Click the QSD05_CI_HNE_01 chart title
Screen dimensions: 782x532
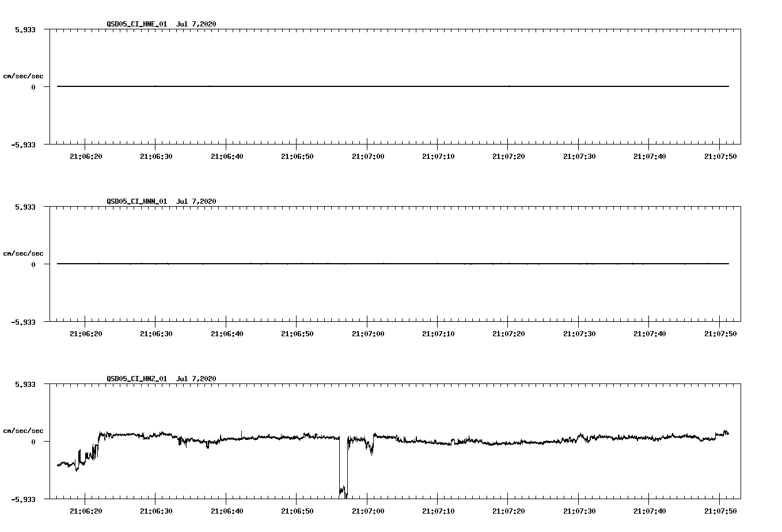(161, 24)
